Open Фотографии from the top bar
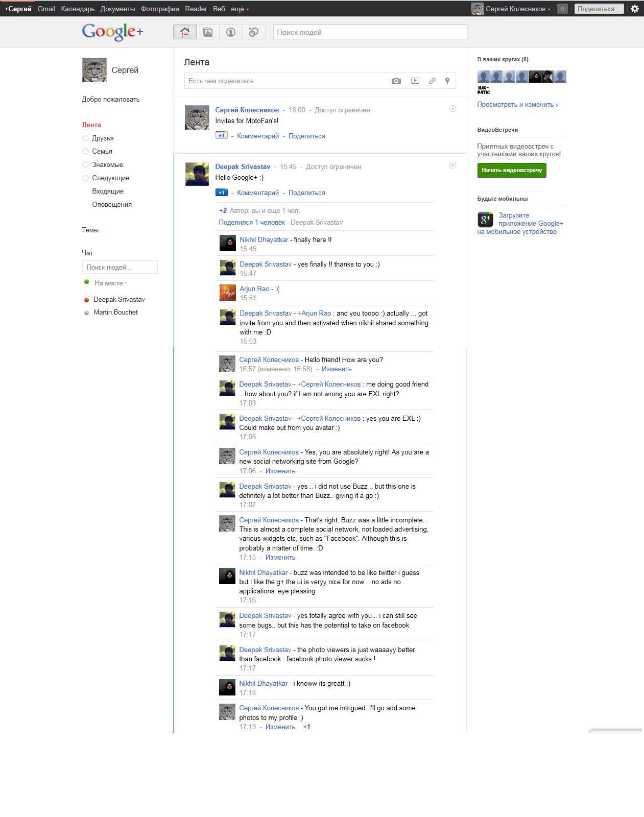Screen dimensions: 644x817 click(x=160, y=9)
